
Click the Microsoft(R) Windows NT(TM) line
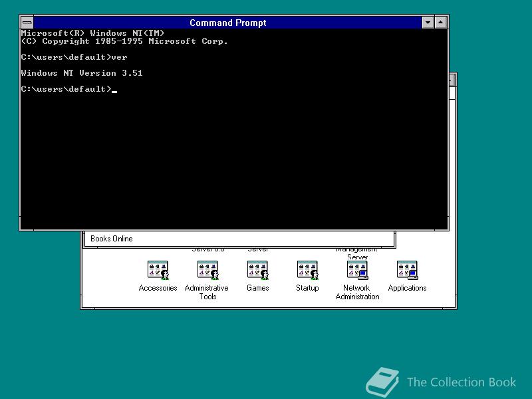(x=92, y=33)
